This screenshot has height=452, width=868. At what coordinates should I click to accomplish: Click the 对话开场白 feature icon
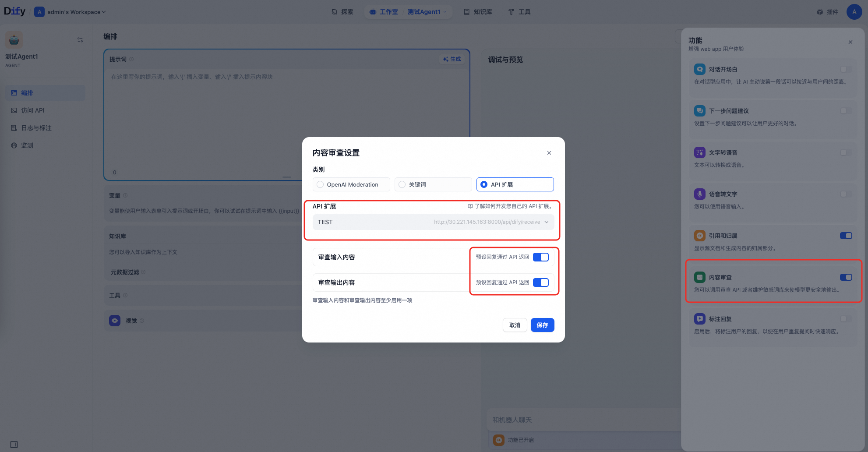click(699, 69)
